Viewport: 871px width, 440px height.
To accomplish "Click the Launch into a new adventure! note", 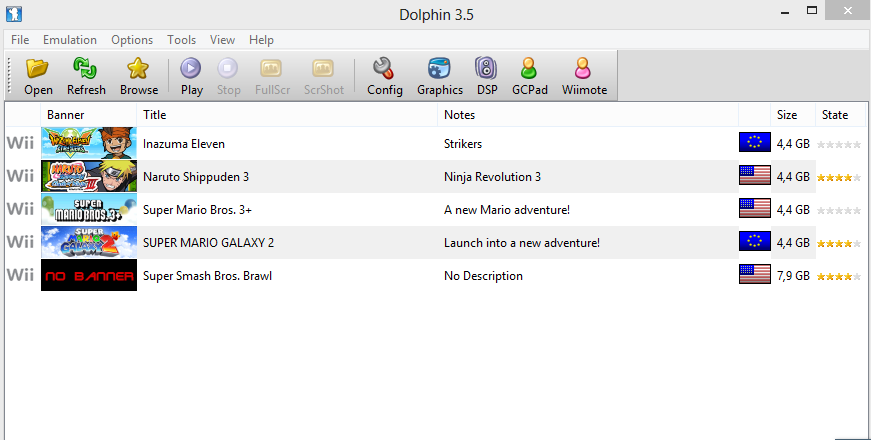I will pyautogui.click(x=522, y=243).
